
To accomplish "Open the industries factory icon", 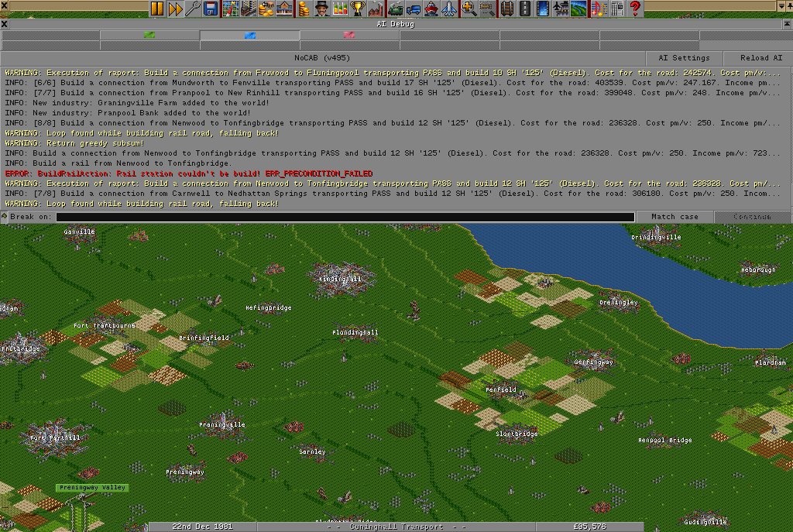I will (x=376, y=9).
